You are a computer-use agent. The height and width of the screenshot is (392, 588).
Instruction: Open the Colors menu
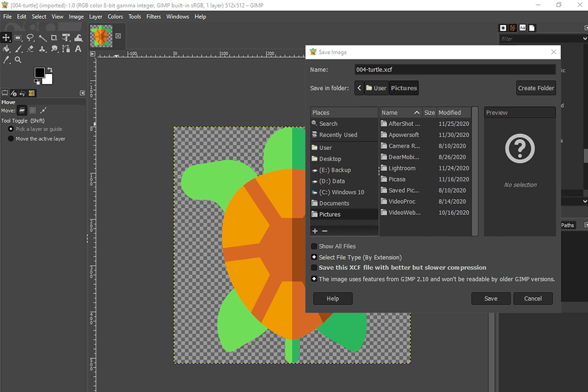coord(115,17)
